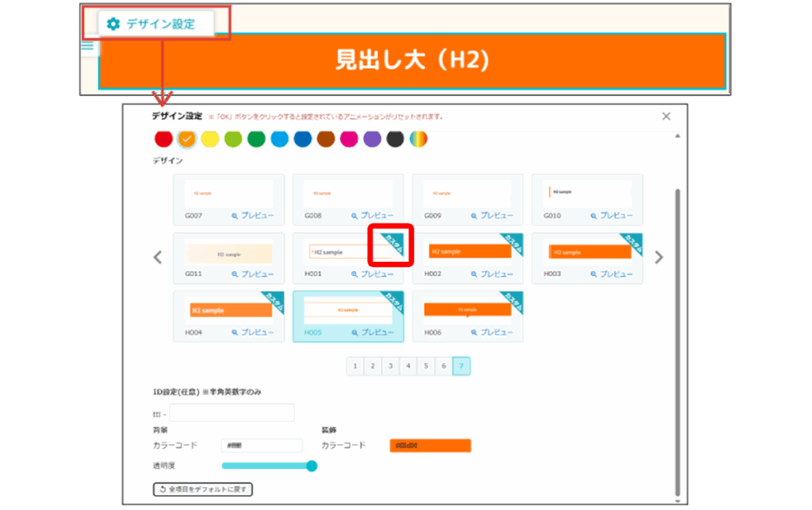Image resolution: width=812 pixels, height=510 pixels.
Task: Select the red color circle
Action: coord(163,140)
